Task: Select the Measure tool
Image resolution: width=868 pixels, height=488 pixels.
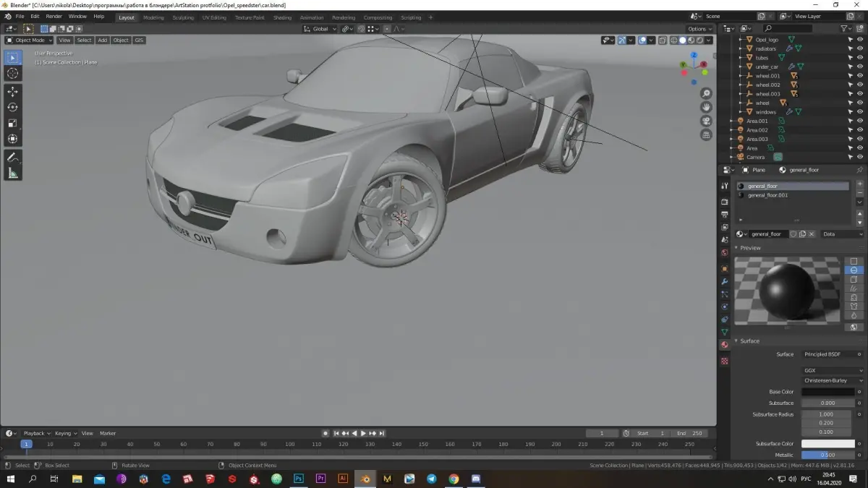Action: [12, 173]
